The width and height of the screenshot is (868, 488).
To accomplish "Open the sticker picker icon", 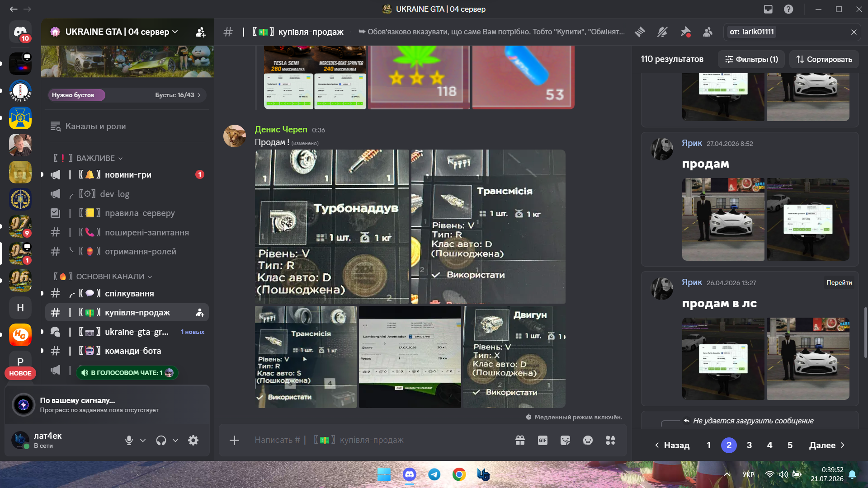I will [x=565, y=441].
